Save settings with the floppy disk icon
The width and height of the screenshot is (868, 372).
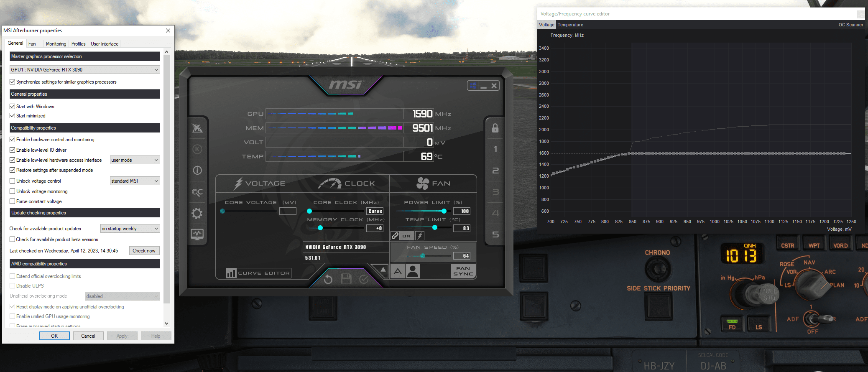(x=346, y=279)
